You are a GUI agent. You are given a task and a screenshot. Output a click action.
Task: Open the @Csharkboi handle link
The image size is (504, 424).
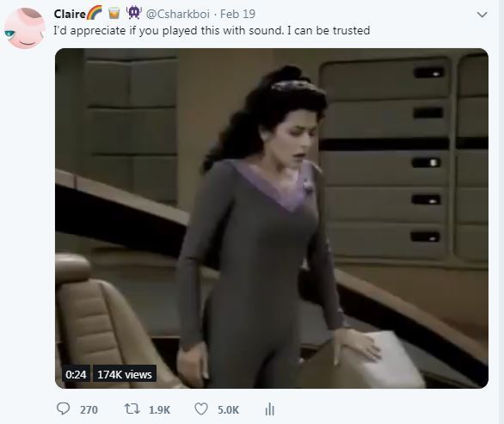coord(178,14)
